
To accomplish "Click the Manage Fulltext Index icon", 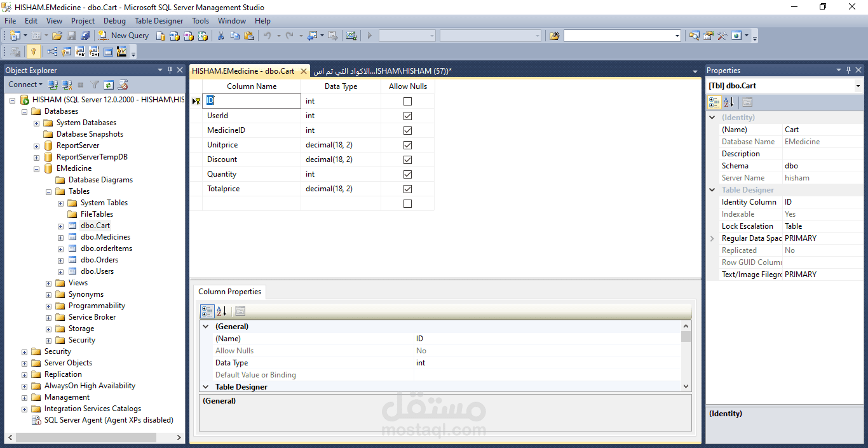I will 80,51.
